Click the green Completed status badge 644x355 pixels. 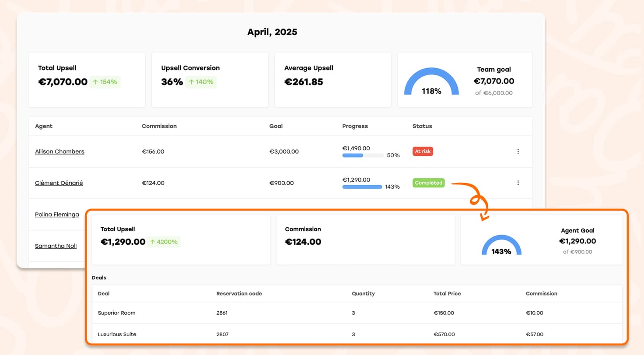428,183
